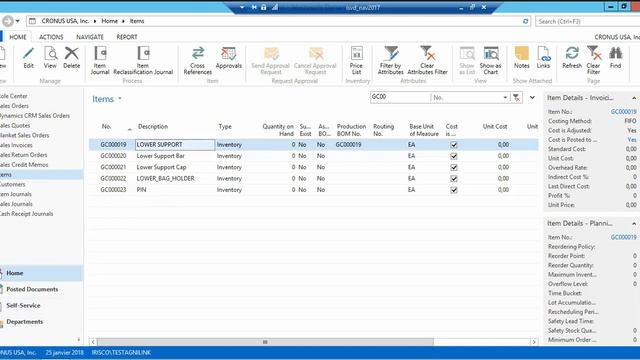Open Item No. GC000019 link in Planning factbox

623,237
